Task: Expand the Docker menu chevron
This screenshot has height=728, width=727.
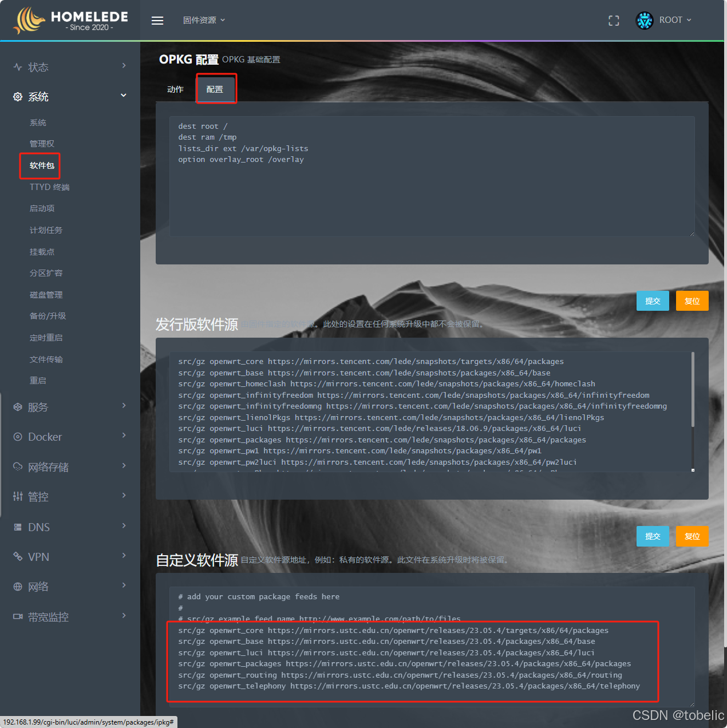Action: (124, 436)
